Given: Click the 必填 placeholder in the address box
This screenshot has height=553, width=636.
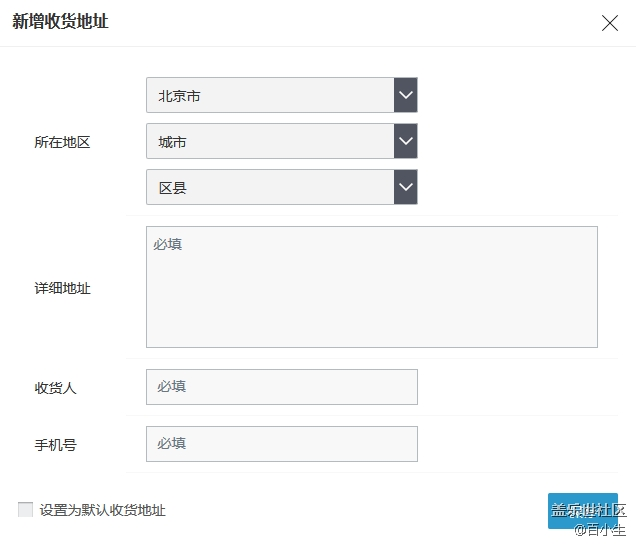Looking at the screenshot, I should [x=168, y=244].
